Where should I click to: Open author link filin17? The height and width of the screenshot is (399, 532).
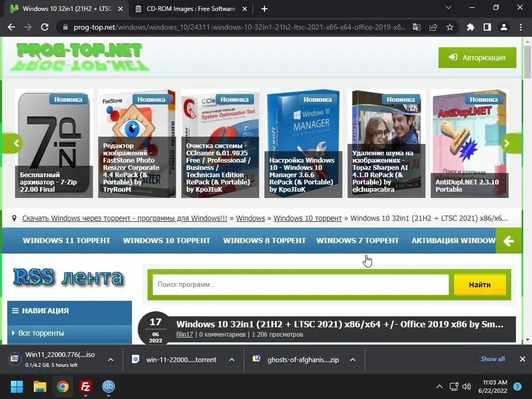pyautogui.click(x=184, y=335)
